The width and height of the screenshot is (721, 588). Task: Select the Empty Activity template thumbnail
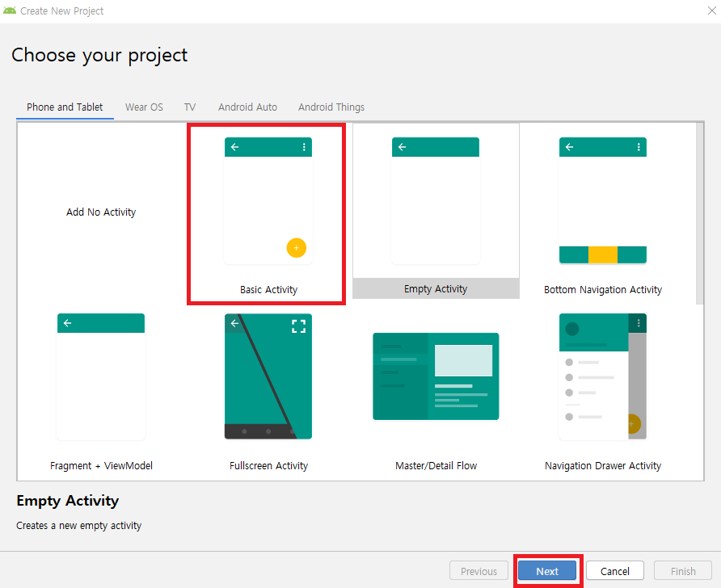coord(436,201)
